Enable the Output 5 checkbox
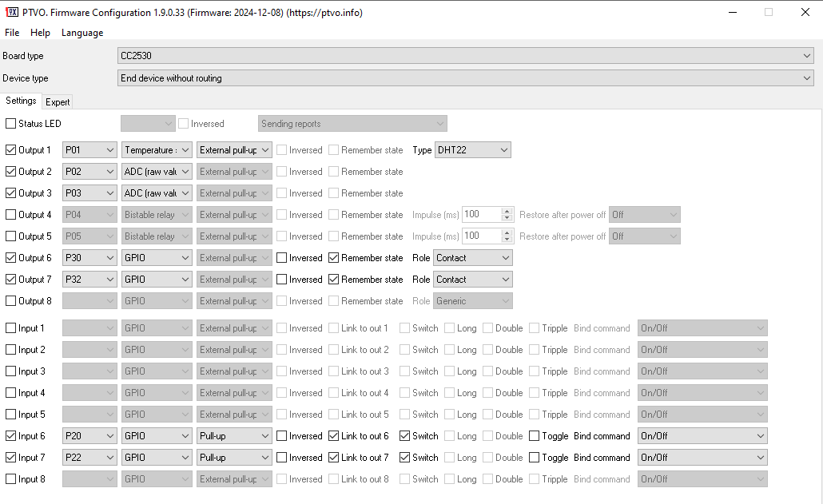823x504 pixels. click(10, 236)
